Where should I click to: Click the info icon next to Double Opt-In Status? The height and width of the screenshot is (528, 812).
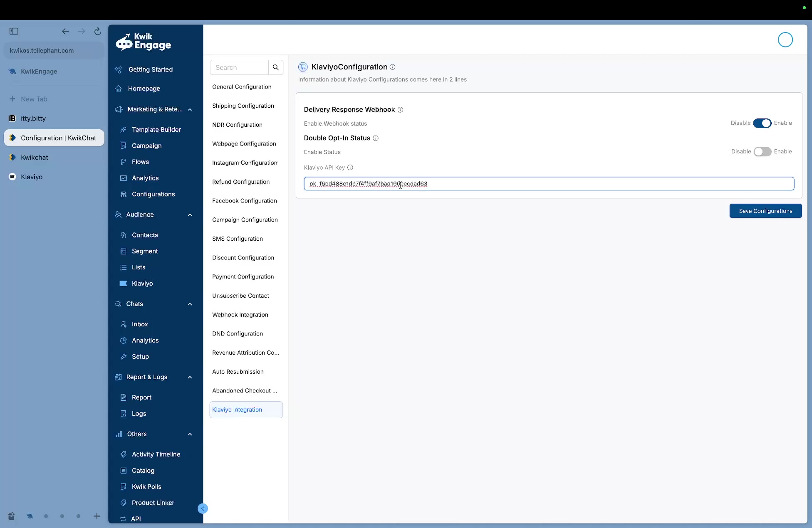[376, 138]
